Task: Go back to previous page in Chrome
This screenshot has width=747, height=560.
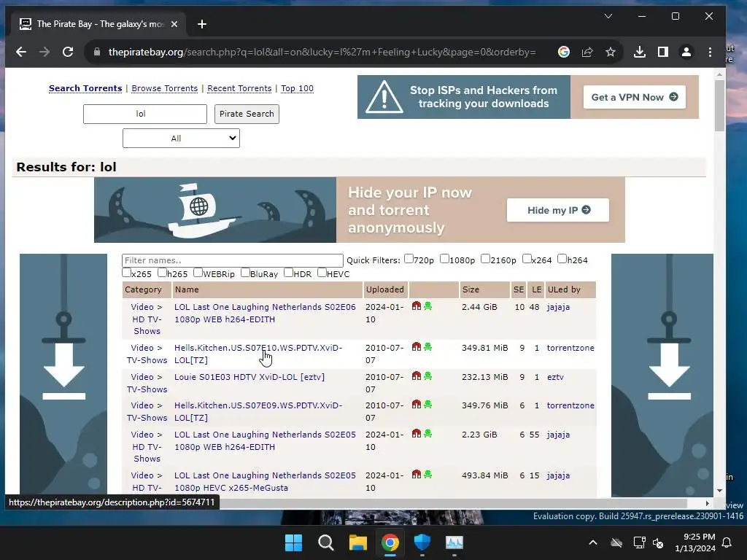Action: (x=21, y=52)
